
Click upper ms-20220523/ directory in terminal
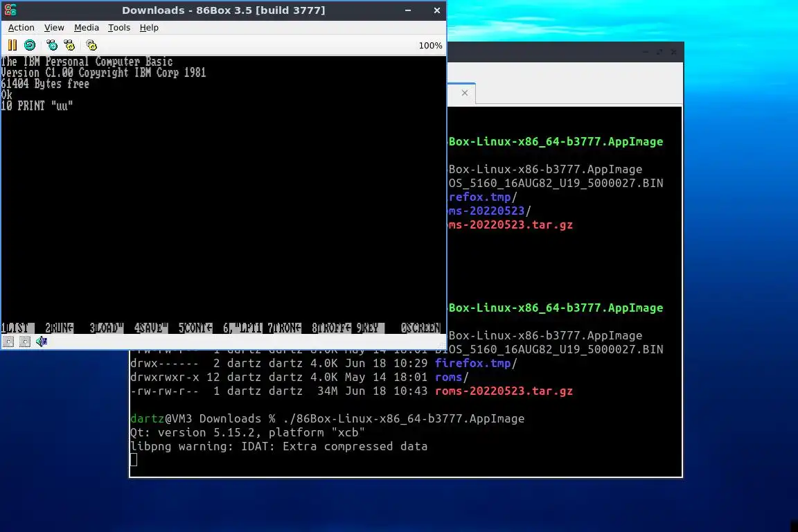[x=490, y=211]
